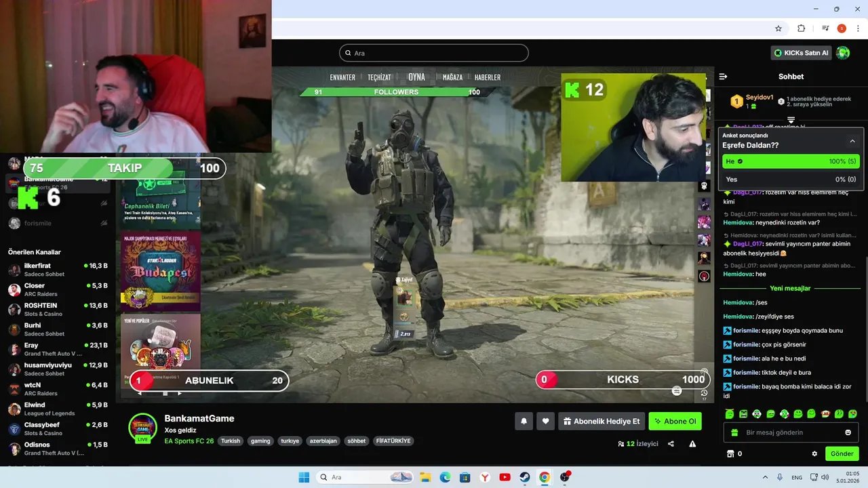868x488 pixels.
Task: Click the share icon beside viewer count
Action: click(x=671, y=444)
